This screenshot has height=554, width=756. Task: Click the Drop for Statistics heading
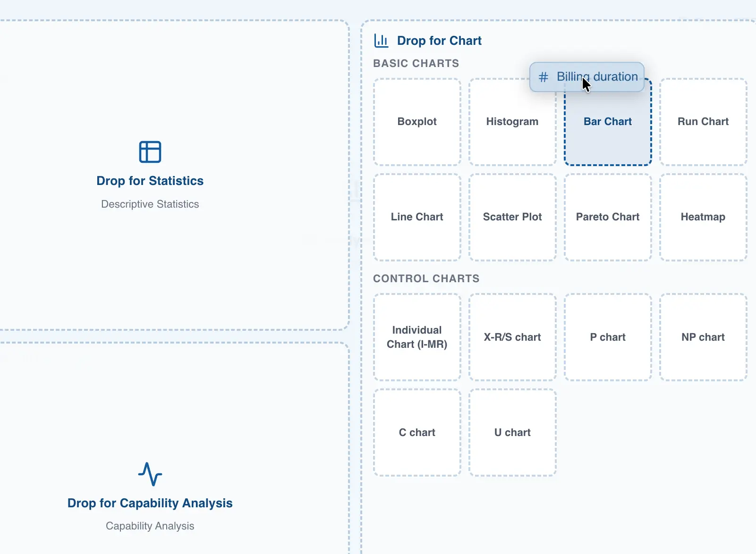[x=150, y=181]
